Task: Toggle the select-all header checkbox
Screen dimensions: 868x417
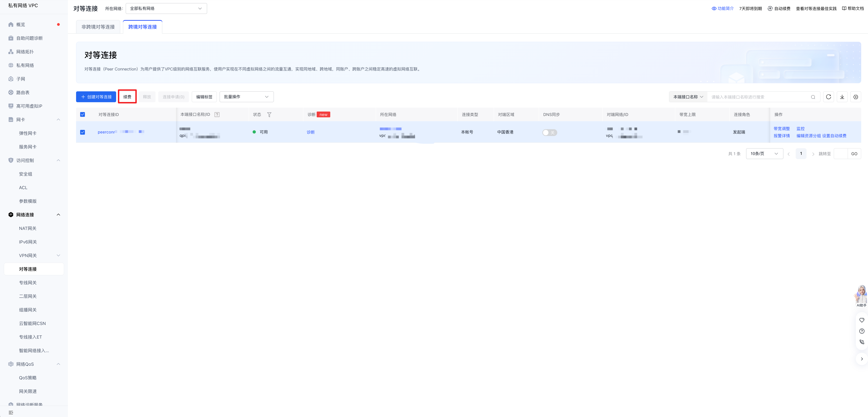Action: pyautogui.click(x=83, y=115)
